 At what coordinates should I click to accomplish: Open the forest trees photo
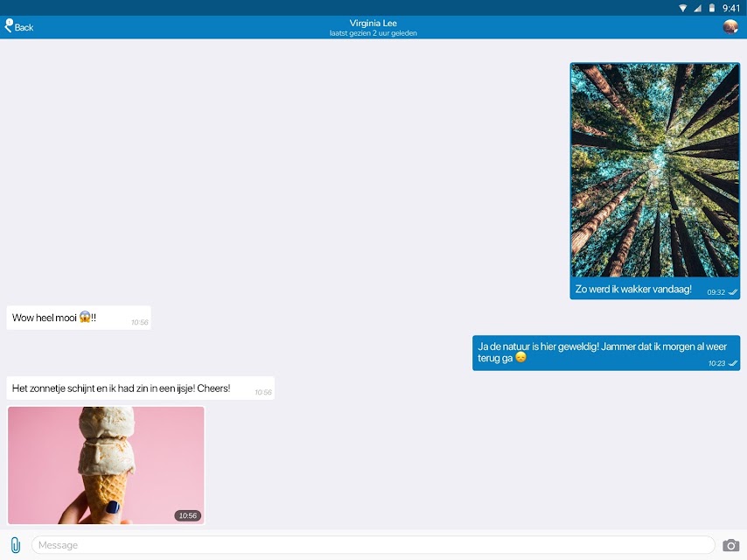click(x=655, y=170)
